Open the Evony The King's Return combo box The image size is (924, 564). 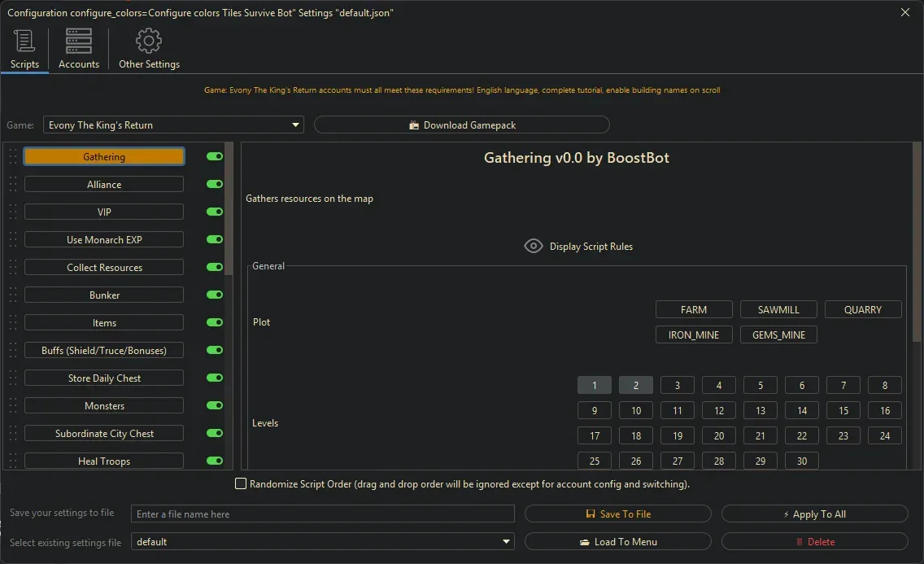[173, 125]
